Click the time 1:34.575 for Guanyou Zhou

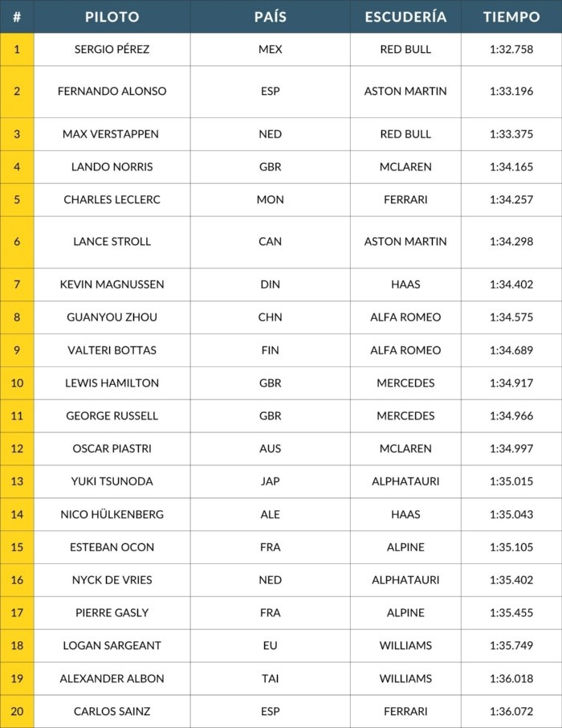(x=511, y=317)
